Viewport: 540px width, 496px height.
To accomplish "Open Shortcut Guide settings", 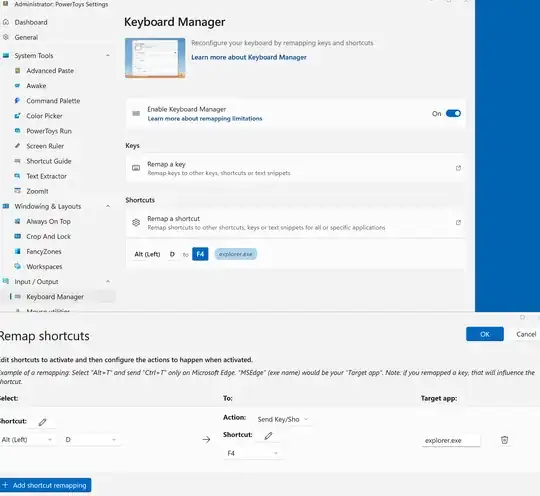I will tap(49, 161).
